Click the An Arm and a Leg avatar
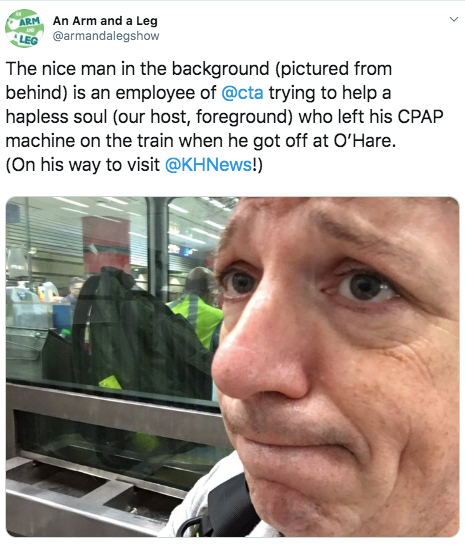Image resolution: width=465 pixels, height=545 pixels. tap(24, 28)
